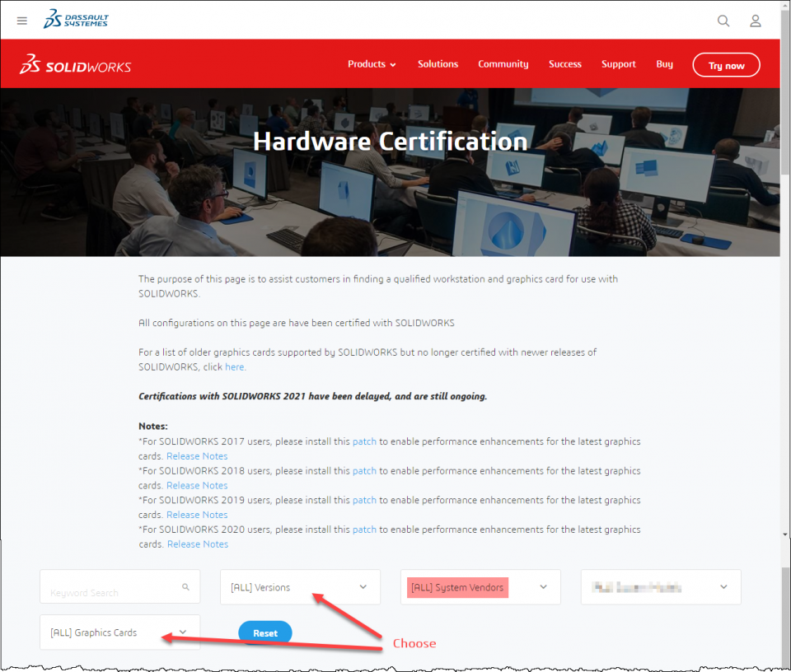The width and height of the screenshot is (791, 672).
Task: Click the Hardware Certification heading
Action: (x=391, y=141)
